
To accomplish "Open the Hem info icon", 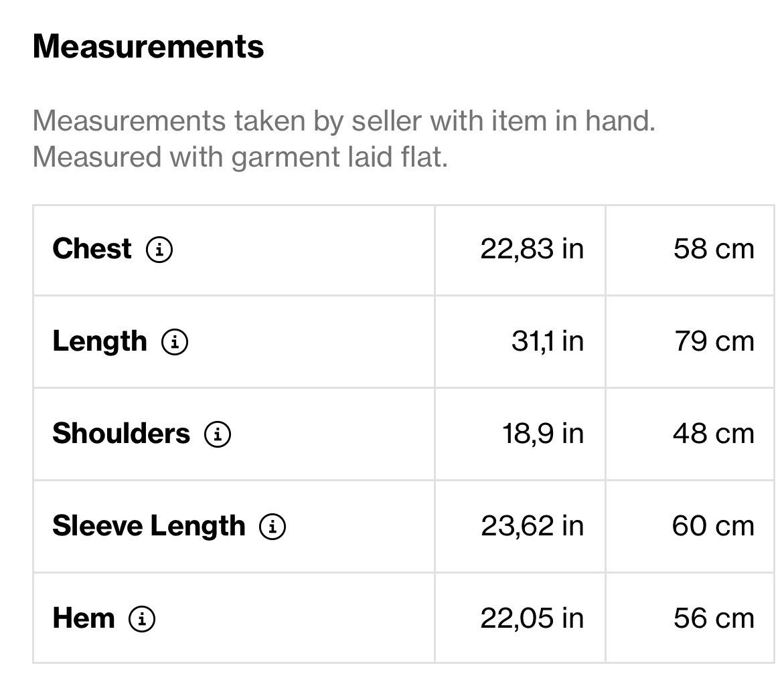I will pyautogui.click(x=142, y=618).
